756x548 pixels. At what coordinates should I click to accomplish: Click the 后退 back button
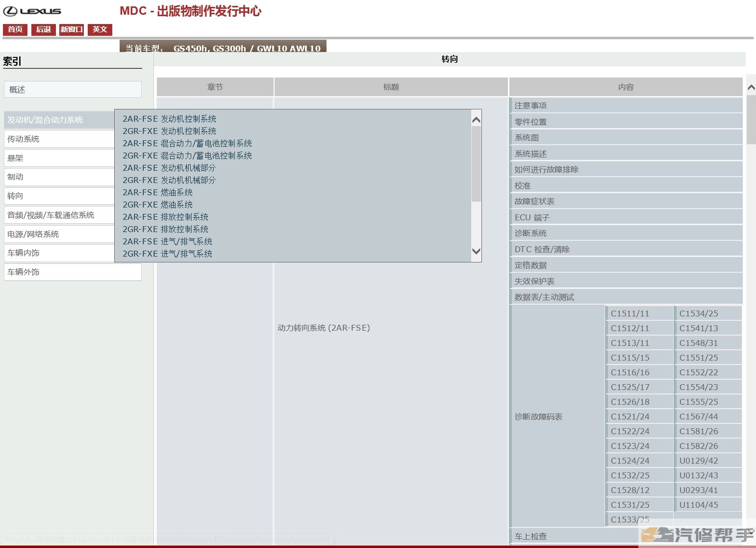(x=44, y=29)
